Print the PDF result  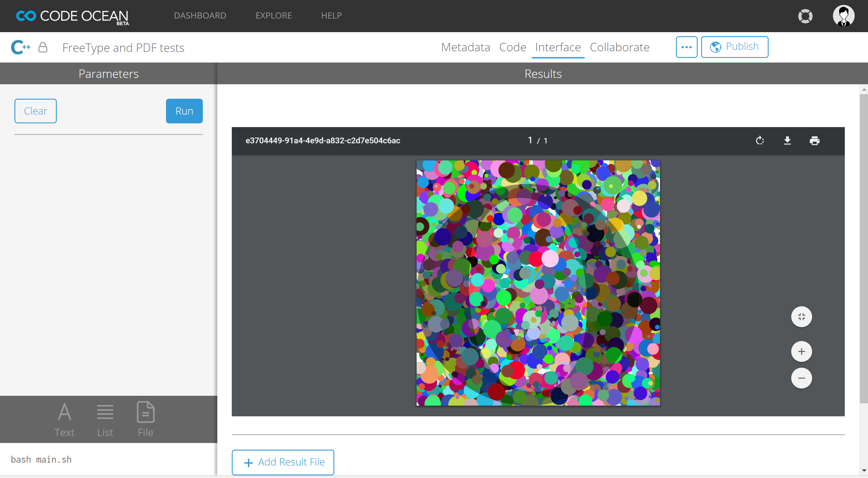(x=814, y=140)
